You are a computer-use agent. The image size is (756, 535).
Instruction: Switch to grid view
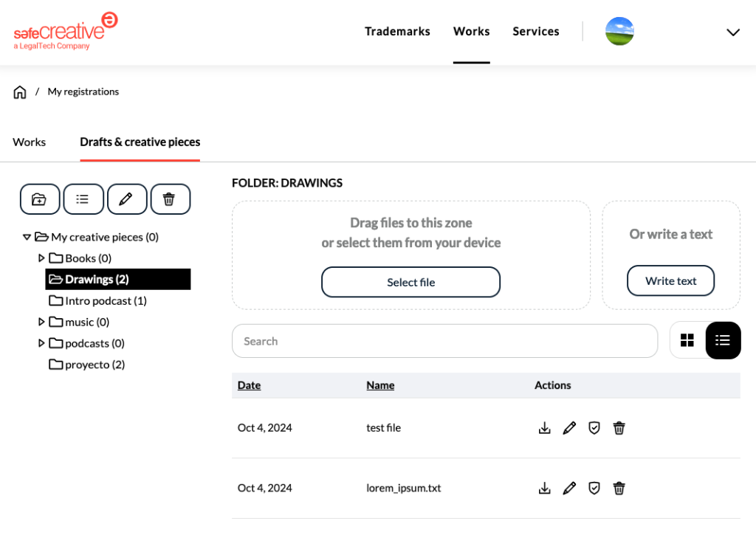(687, 340)
